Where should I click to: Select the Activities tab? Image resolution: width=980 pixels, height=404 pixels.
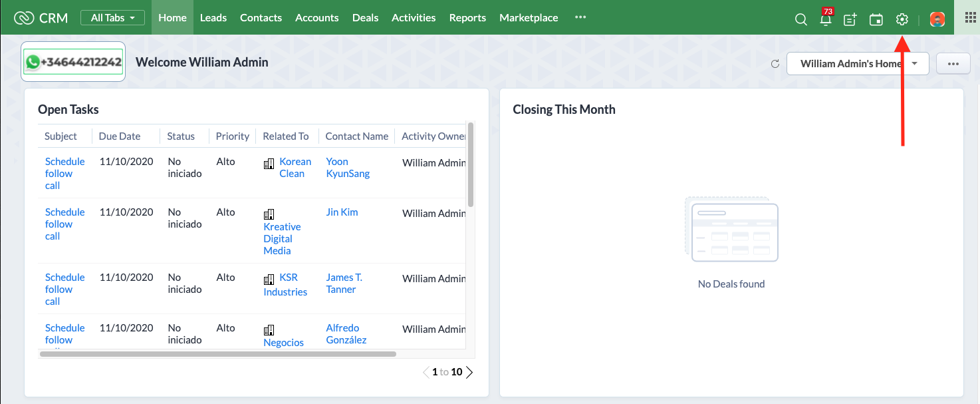click(414, 17)
